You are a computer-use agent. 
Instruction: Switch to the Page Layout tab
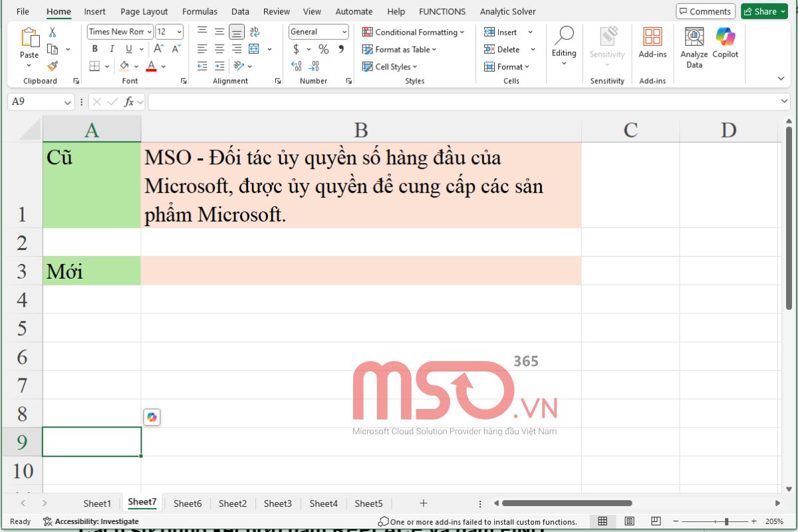144,11
